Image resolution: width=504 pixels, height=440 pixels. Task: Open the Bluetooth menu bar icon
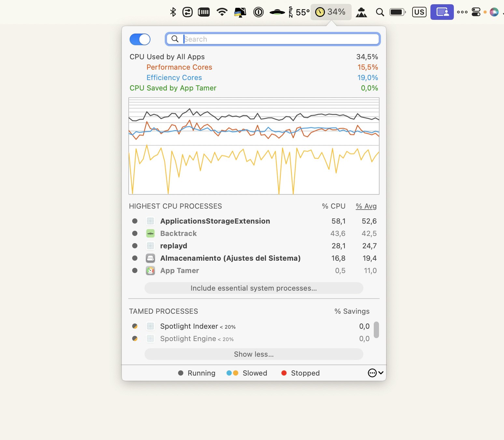tap(173, 12)
